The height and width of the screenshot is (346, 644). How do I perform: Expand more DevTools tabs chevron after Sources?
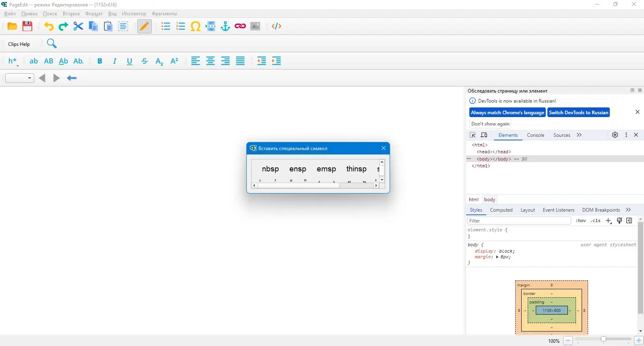tap(579, 135)
